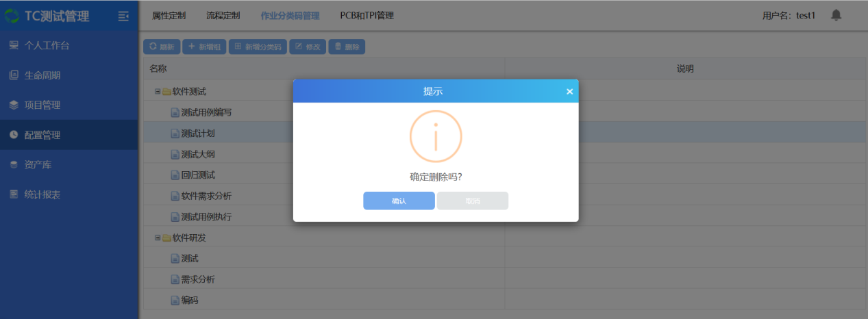Click the 个人工作台 monitor icon
The height and width of the screenshot is (319, 868).
(14, 45)
